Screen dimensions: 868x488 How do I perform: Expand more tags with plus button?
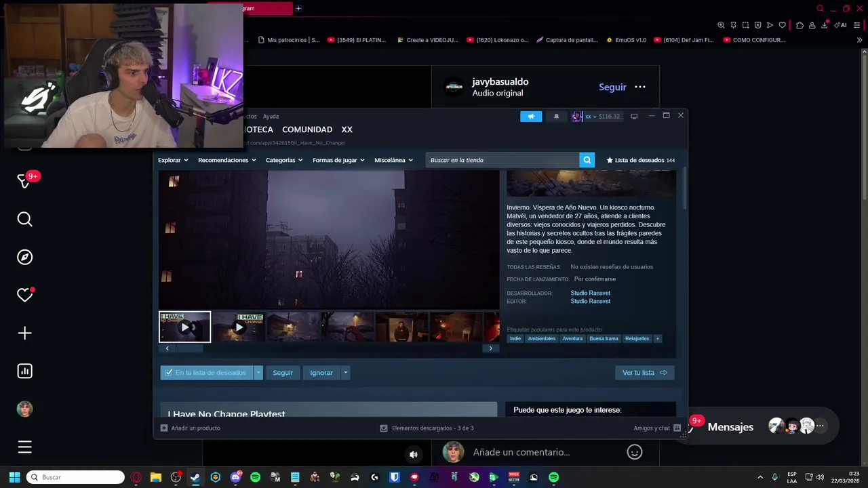pos(657,338)
